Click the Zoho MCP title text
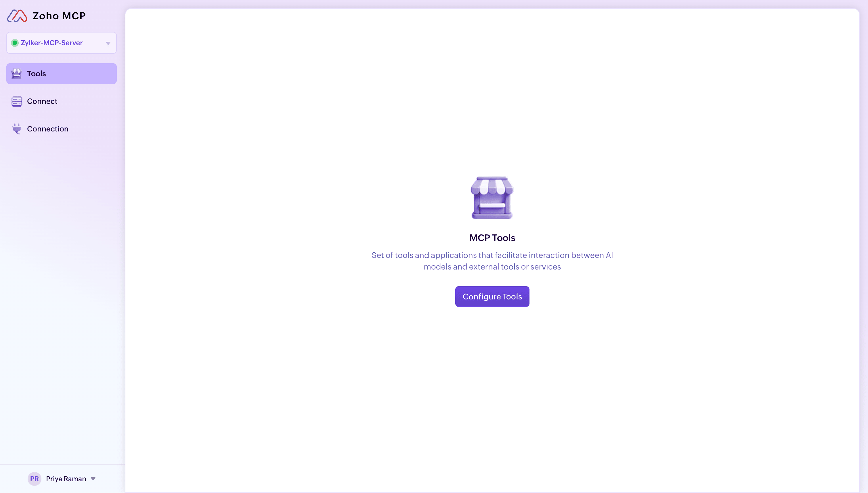 59,16
